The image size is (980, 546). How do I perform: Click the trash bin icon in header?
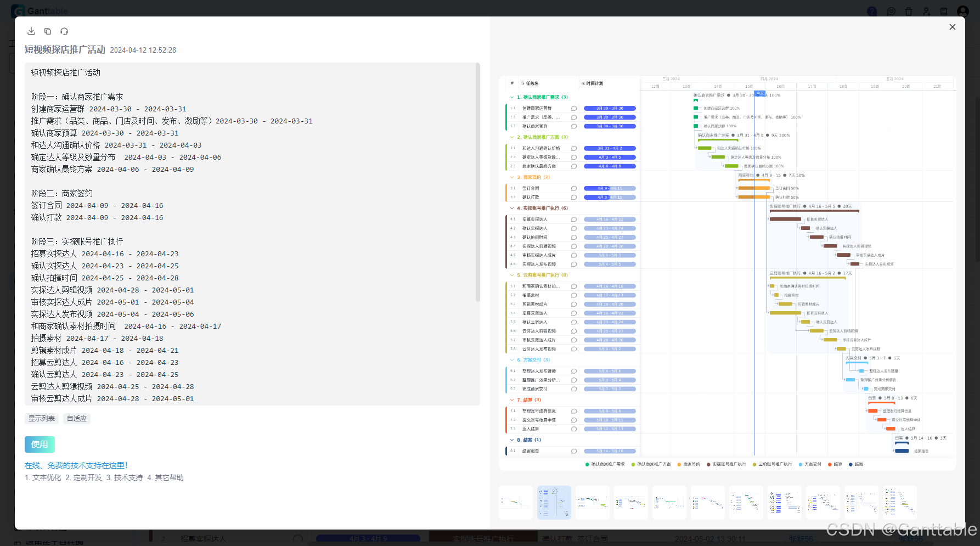[909, 11]
